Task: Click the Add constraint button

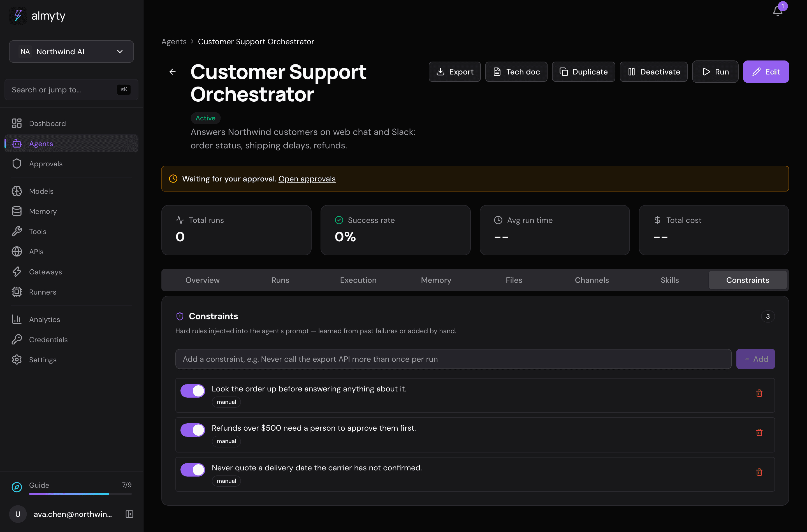Action: (755, 359)
